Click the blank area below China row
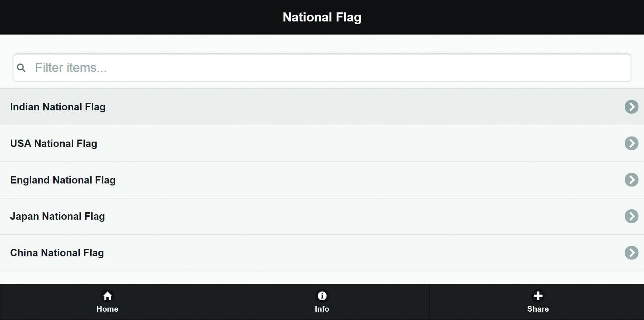Image resolution: width=644 pixels, height=320 pixels. (x=322, y=277)
